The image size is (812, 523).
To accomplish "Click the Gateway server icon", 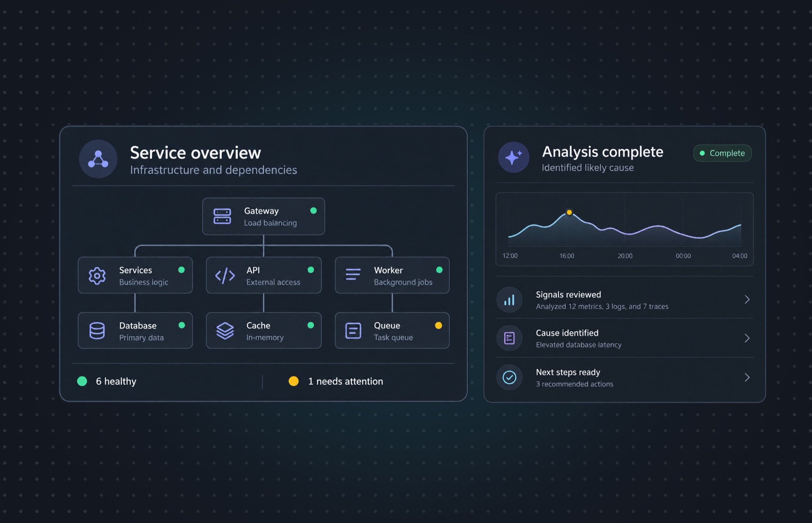I will point(222,216).
